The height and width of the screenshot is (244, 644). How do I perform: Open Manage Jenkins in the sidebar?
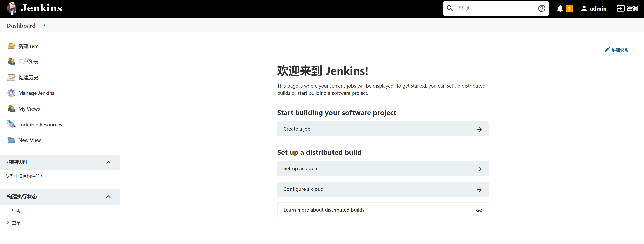pos(36,93)
